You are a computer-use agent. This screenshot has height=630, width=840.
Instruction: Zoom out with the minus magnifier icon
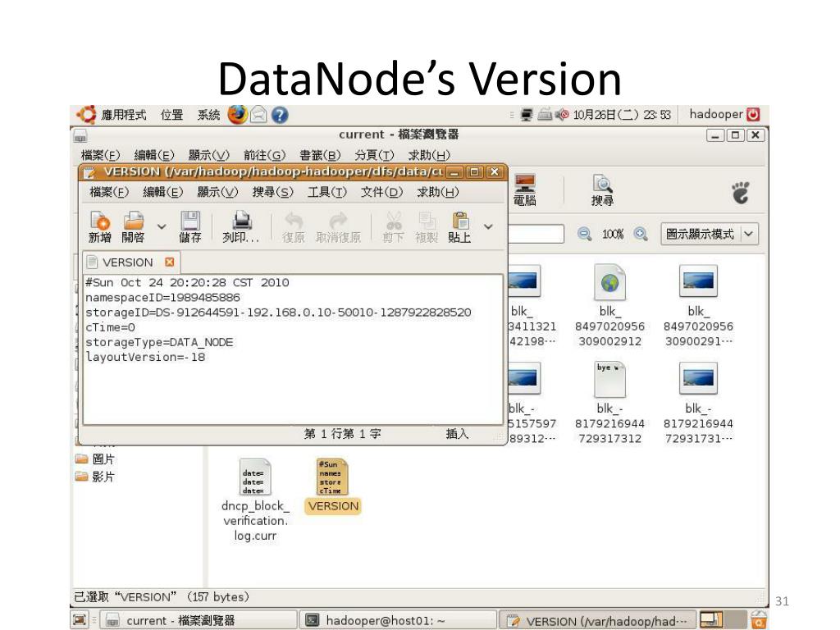584,234
